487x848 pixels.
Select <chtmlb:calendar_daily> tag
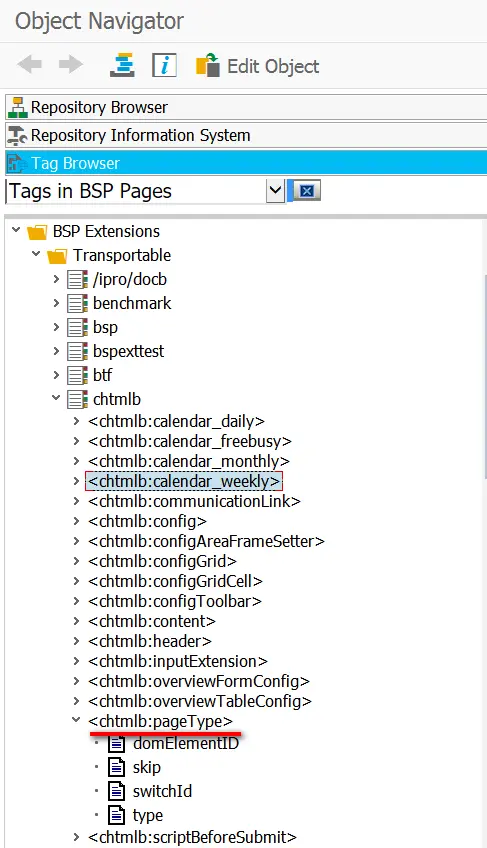tap(176, 421)
